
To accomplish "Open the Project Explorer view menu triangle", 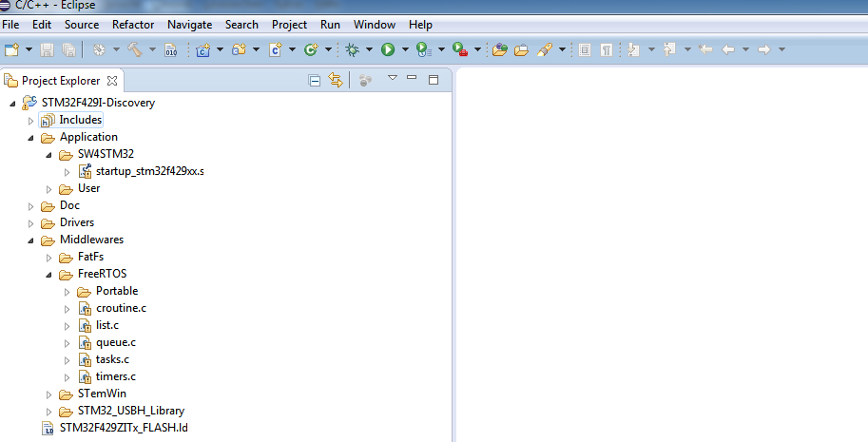I will (x=392, y=79).
